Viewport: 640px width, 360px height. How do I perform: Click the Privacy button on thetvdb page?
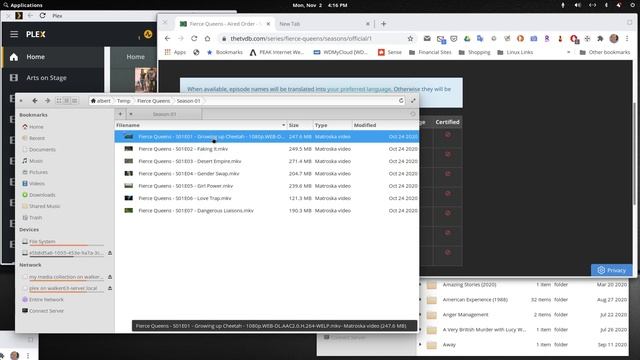[611, 270]
